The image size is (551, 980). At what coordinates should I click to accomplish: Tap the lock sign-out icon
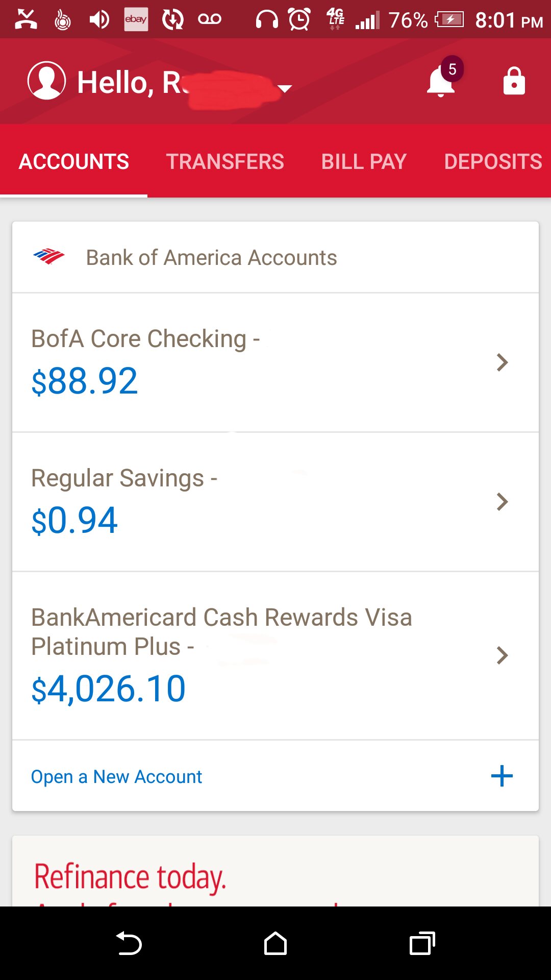coord(514,81)
